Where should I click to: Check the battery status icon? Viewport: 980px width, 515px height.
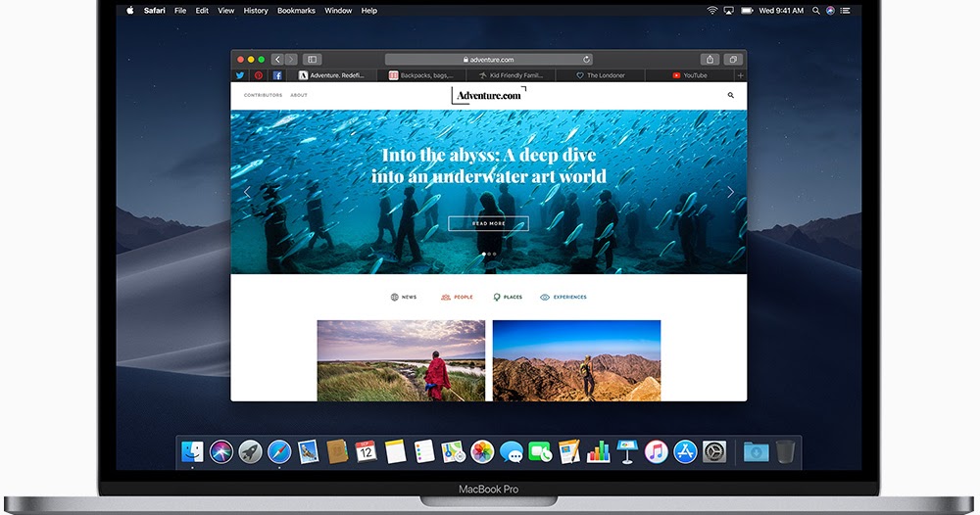pos(747,10)
